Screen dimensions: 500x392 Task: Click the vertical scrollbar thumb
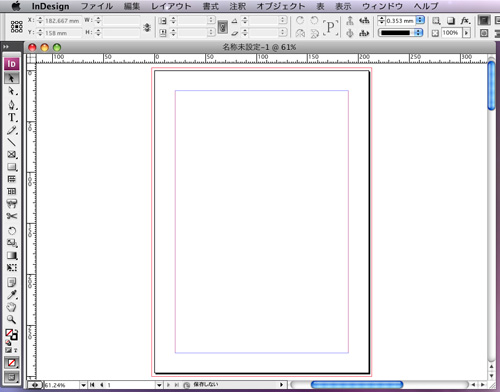492,85
